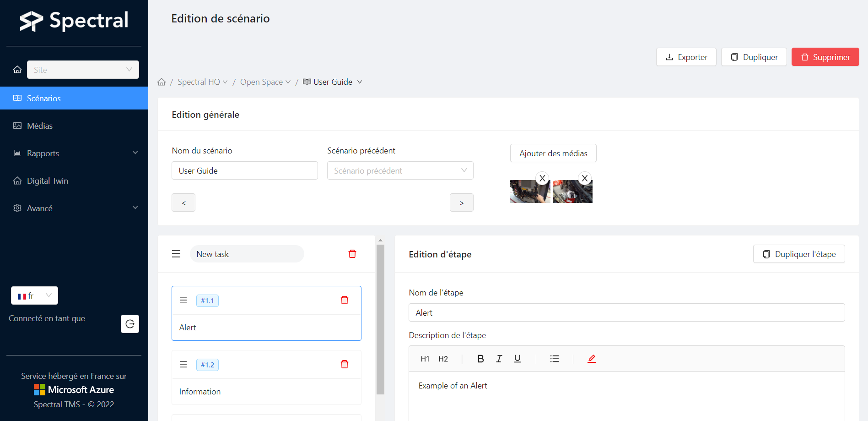
Task: Click Dupliquer l'étape button
Action: 799,254
